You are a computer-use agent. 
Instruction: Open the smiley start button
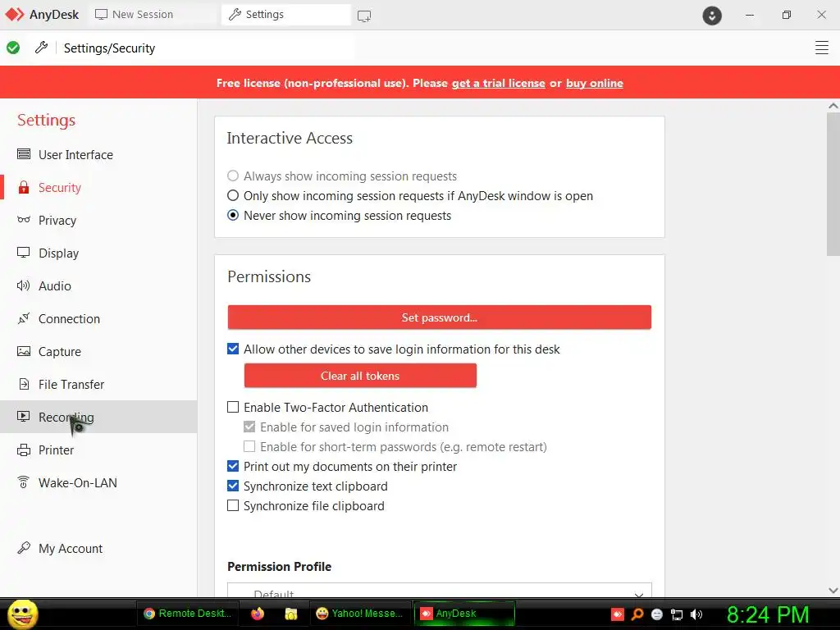point(22,614)
